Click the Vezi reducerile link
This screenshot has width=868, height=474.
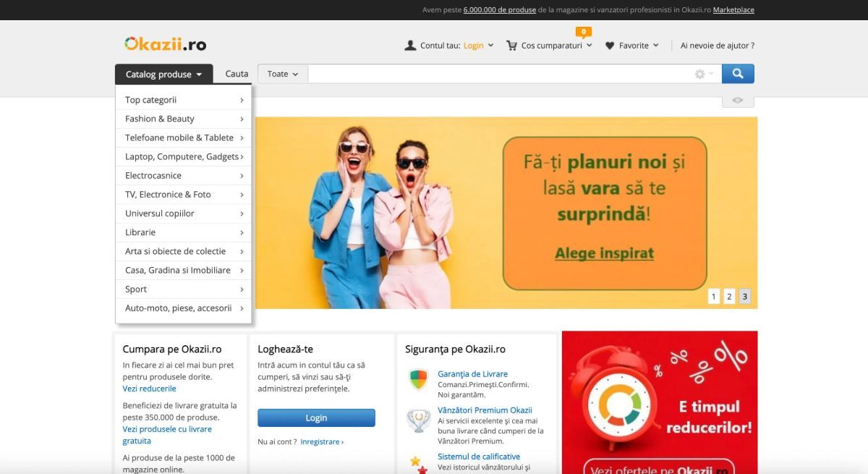(x=149, y=389)
